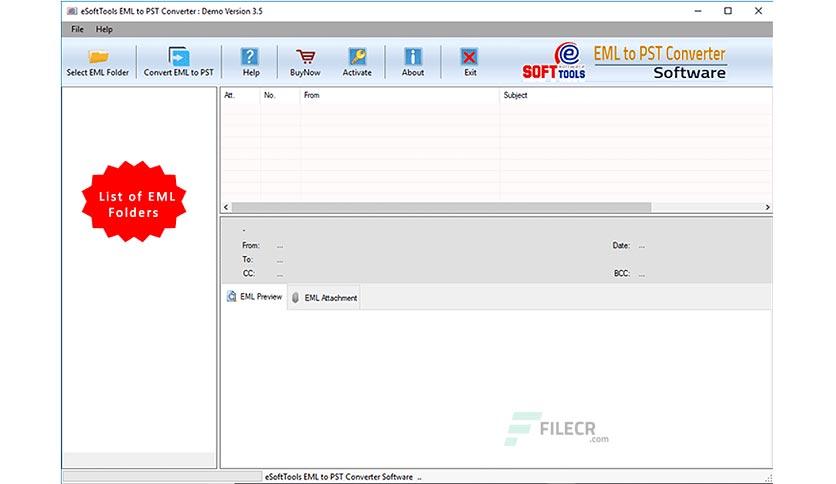
Task: Click the horizontal scrollbar left arrow
Action: (x=226, y=207)
